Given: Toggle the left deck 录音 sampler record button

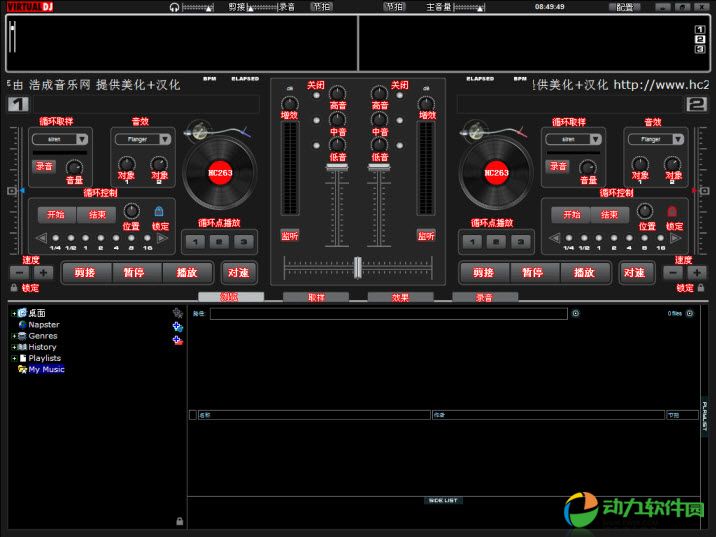Looking at the screenshot, I should click(45, 166).
